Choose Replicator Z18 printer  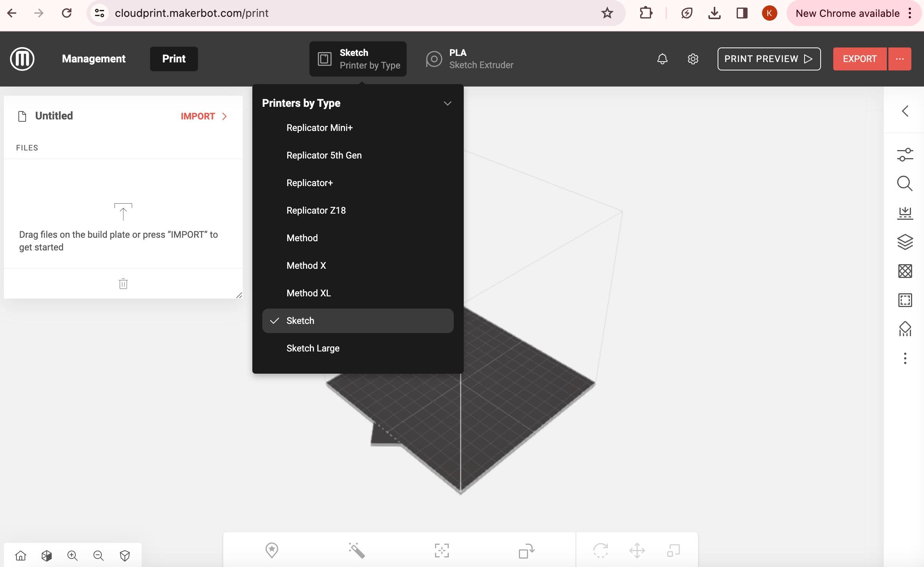[358, 211]
